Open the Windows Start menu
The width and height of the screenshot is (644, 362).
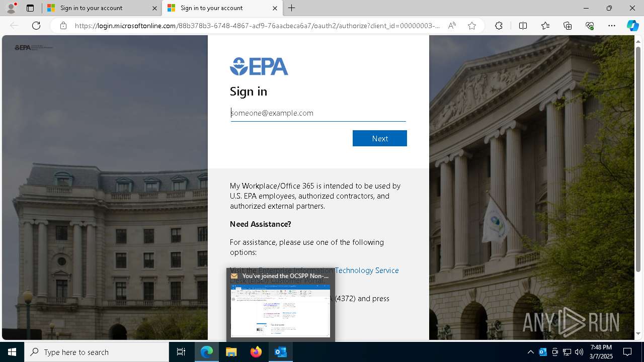12,352
